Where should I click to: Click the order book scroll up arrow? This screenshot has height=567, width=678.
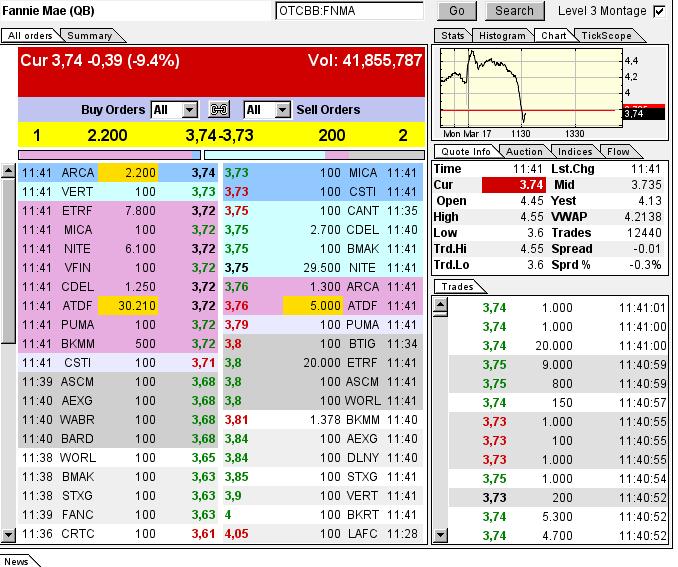click(8, 171)
